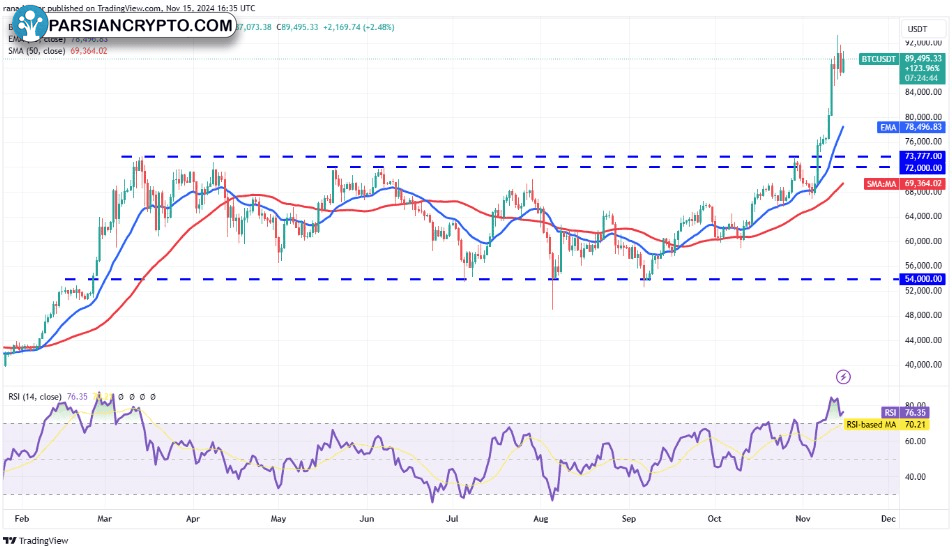The height and width of the screenshot is (547, 952).
Task: Click the 84,000.00 price axis value
Action: click(x=923, y=92)
